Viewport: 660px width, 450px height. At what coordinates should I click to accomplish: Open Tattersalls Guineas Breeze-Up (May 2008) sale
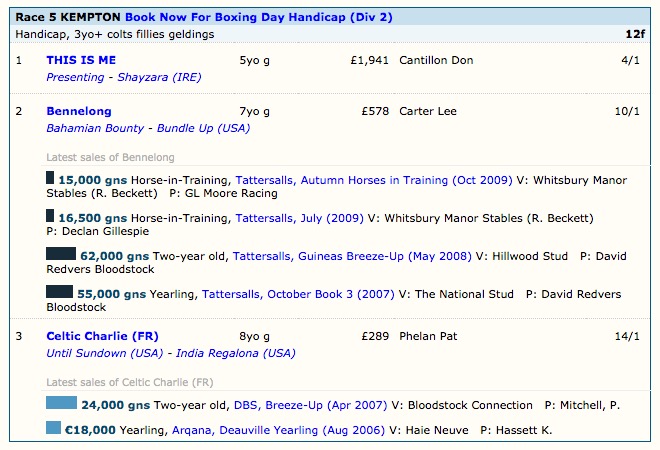pyautogui.click(x=352, y=256)
